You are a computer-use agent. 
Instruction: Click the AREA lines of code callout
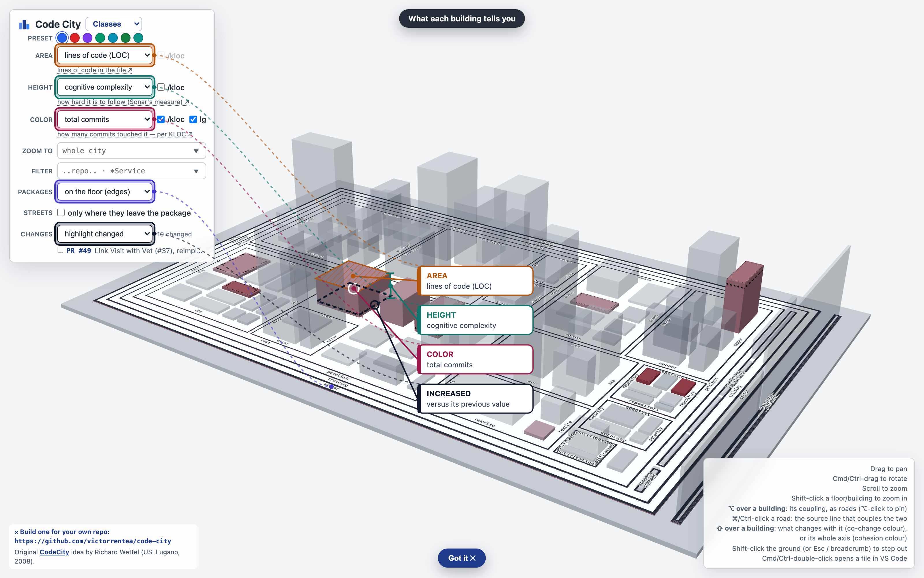[475, 281]
